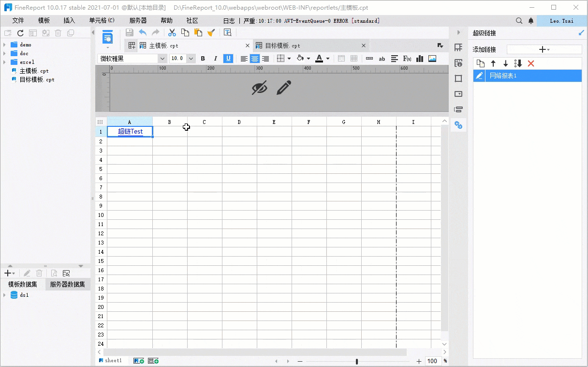Open the cell element panel icon

pyautogui.click(x=458, y=47)
